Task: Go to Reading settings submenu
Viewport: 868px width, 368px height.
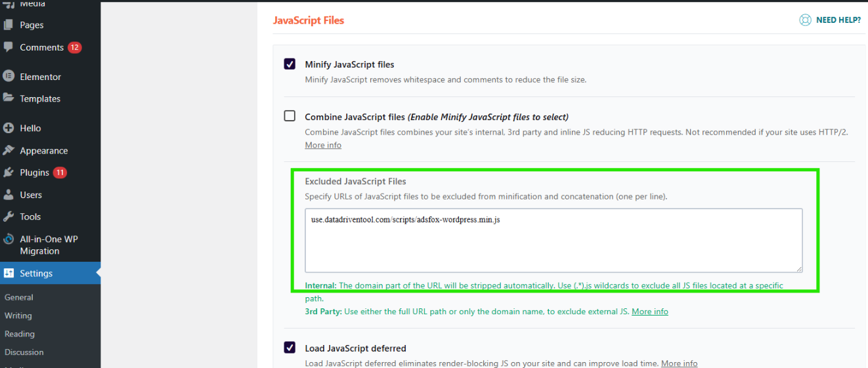Action: 20,334
